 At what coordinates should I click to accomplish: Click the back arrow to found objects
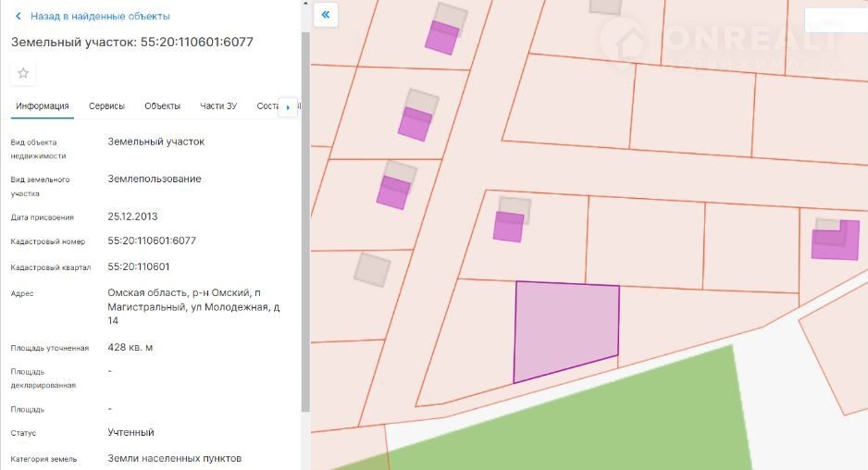point(18,17)
